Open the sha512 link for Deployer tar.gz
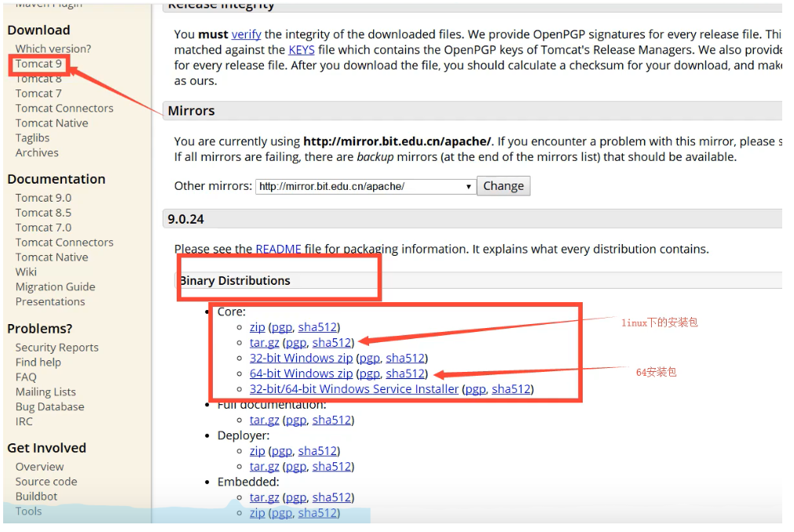The width and height of the screenshot is (794, 532). click(331, 467)
